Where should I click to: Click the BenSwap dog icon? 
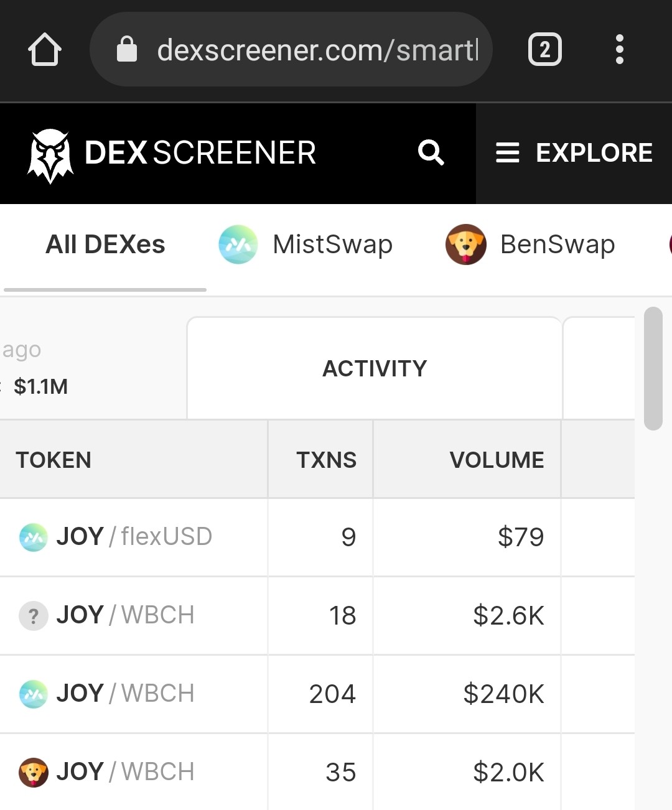pos(465,244)
